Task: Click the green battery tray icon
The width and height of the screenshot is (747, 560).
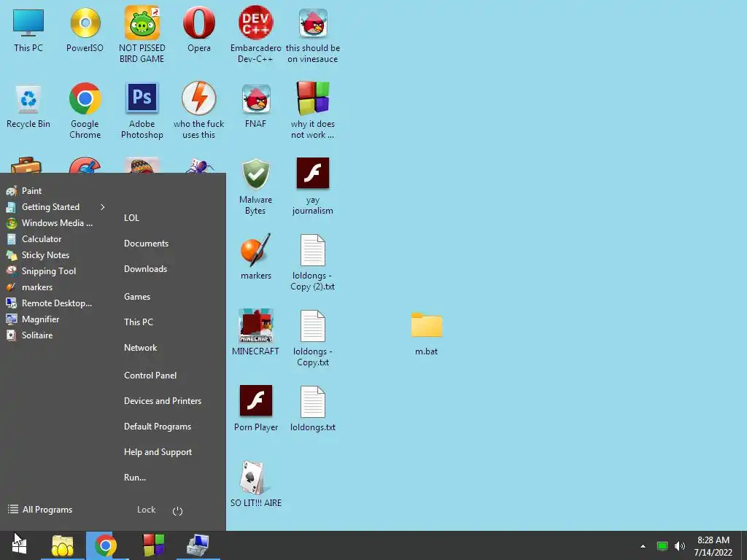Action: click(662, 546)
